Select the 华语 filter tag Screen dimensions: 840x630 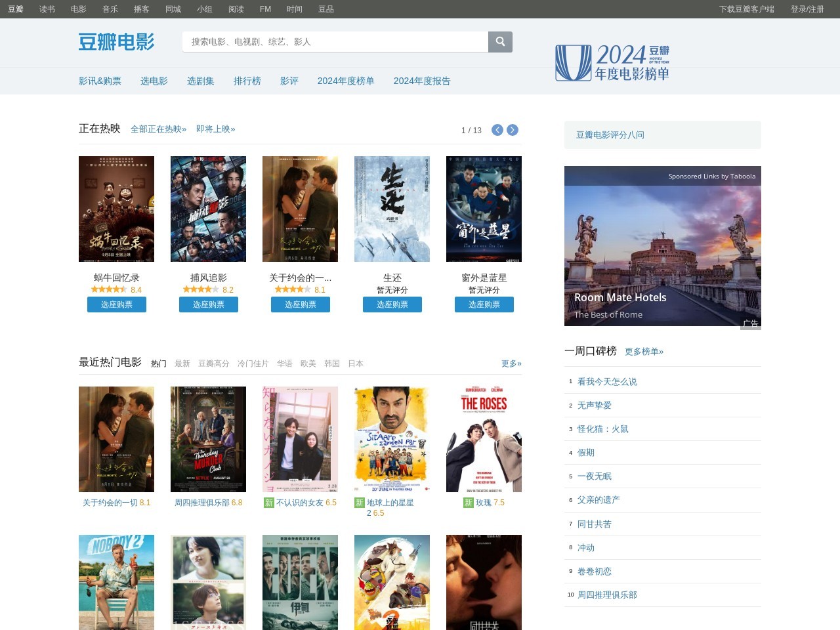(x=285, y=364)
